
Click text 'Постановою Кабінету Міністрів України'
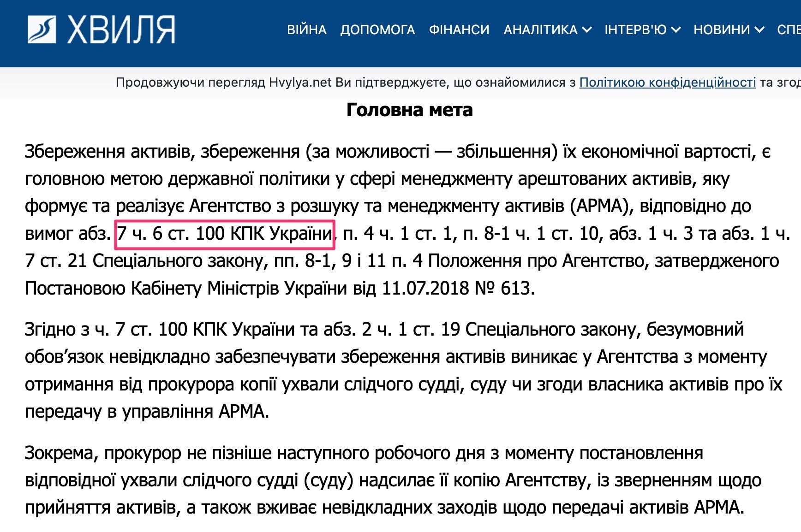click(x=186, y=289)
